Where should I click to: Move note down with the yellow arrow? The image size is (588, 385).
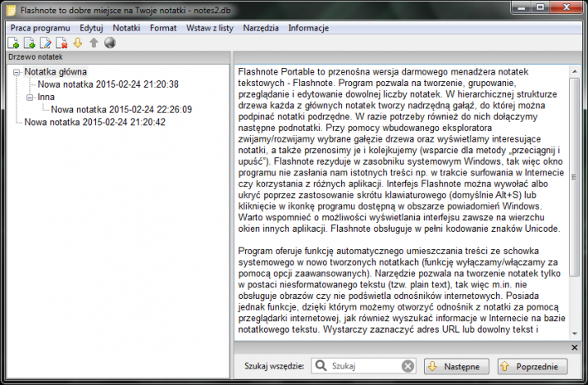(78, 43)
